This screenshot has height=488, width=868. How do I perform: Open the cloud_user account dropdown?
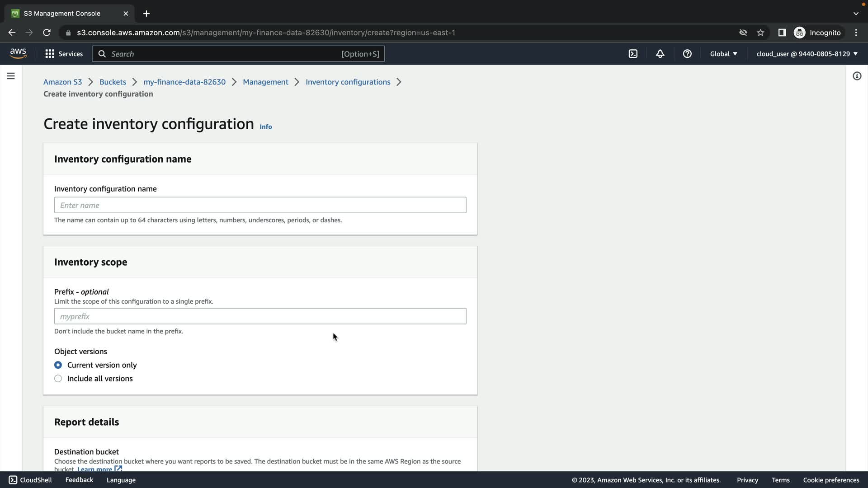tap(807, 54)
